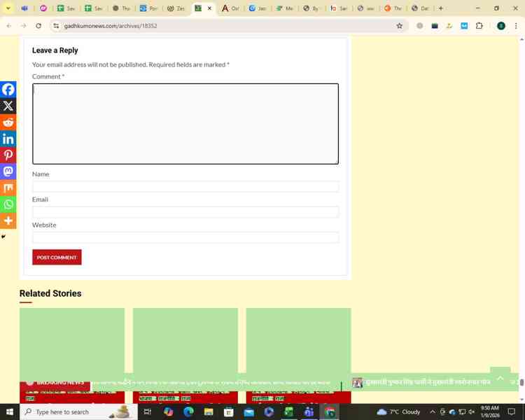Submit the form with Post Comment

(57, 258)
